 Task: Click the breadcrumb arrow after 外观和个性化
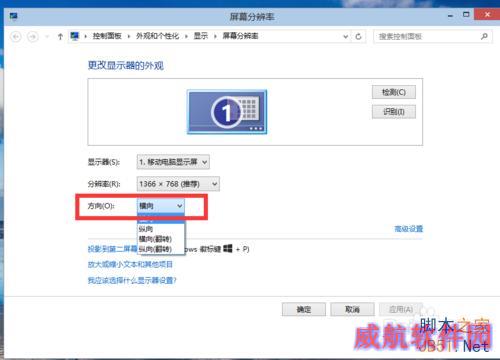click(186, 36)
